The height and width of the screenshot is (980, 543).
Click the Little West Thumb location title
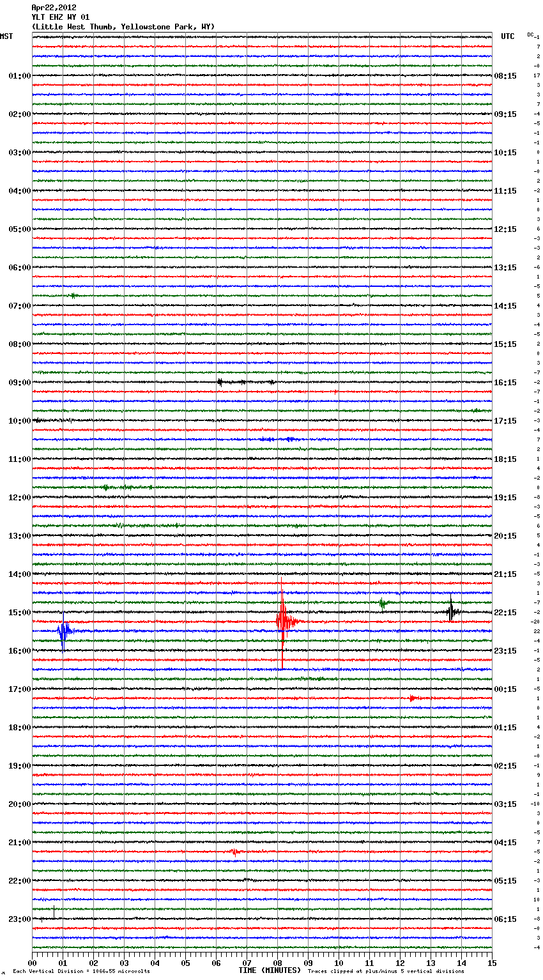[x=123, y=27]
